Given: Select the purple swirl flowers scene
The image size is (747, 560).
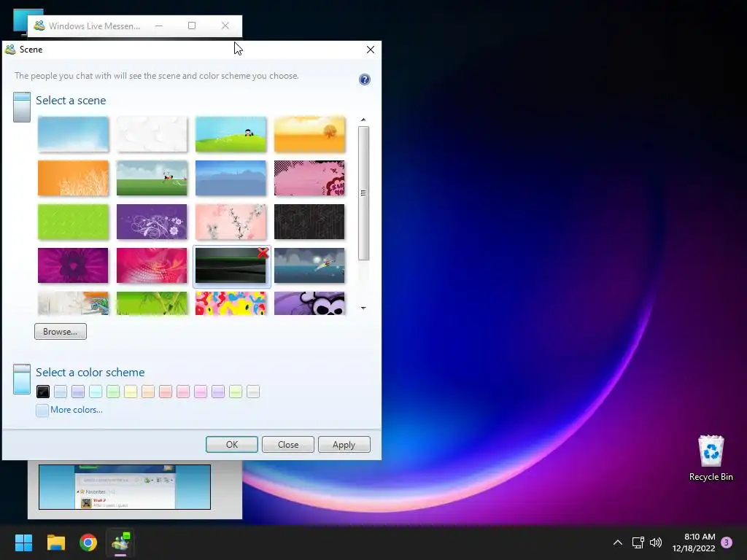Looking at the screenshot, I should (152, 222).
